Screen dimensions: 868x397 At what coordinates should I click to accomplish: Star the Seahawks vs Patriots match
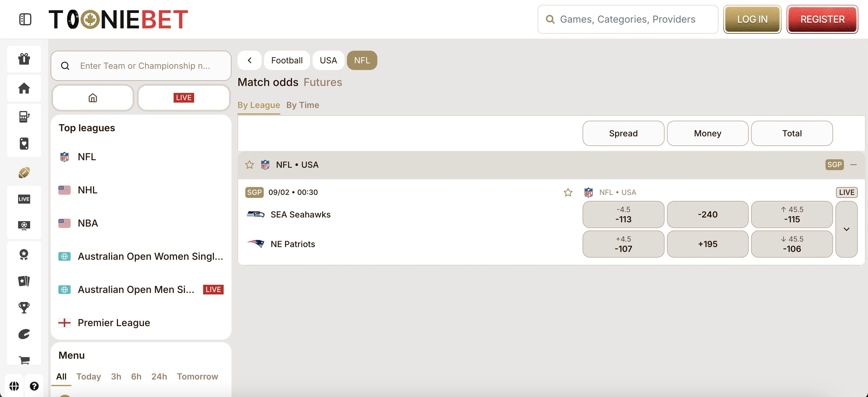pos(568,192)
